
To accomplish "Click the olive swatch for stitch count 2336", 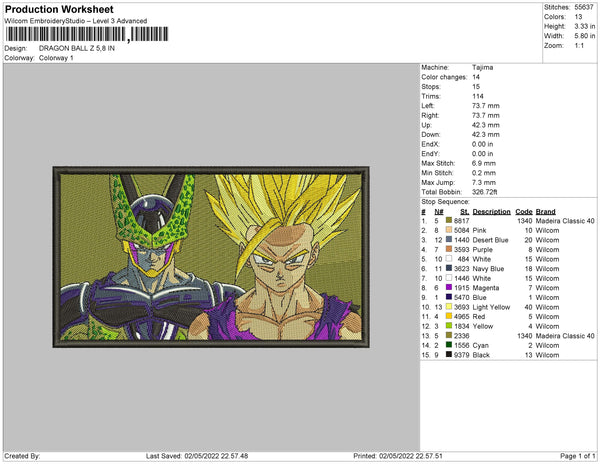I will pyautogui.click(x=449, y=335).
